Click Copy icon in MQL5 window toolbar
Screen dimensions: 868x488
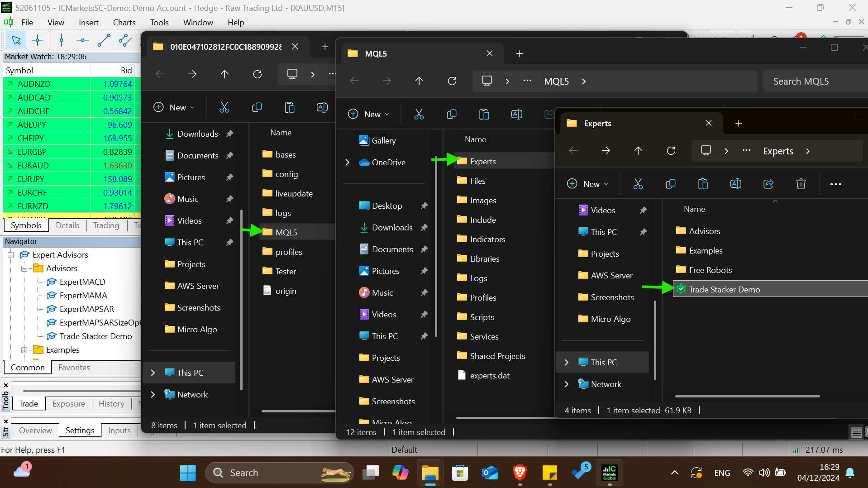click(x=452, y=115)
